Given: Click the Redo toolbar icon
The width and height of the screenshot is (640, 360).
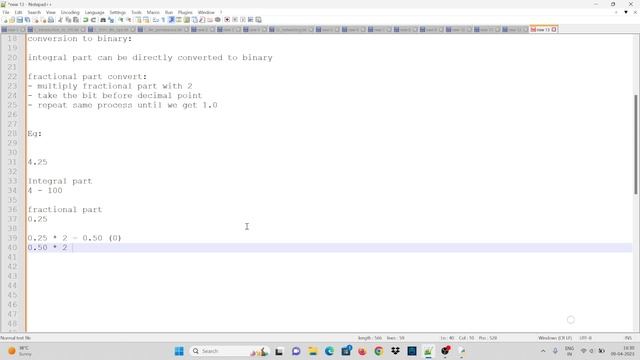Looking at the screenshot, I should pyautogui.click(x=93, y=20).
